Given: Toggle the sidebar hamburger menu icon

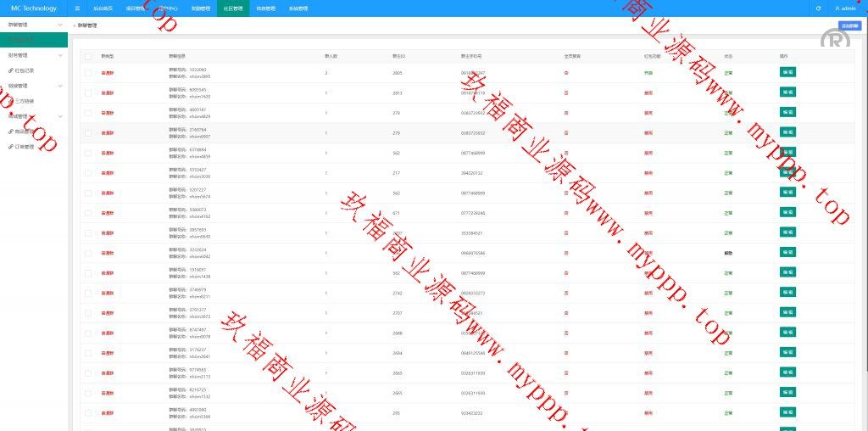Looking at the screenshot, I should [x=77, y=8].
